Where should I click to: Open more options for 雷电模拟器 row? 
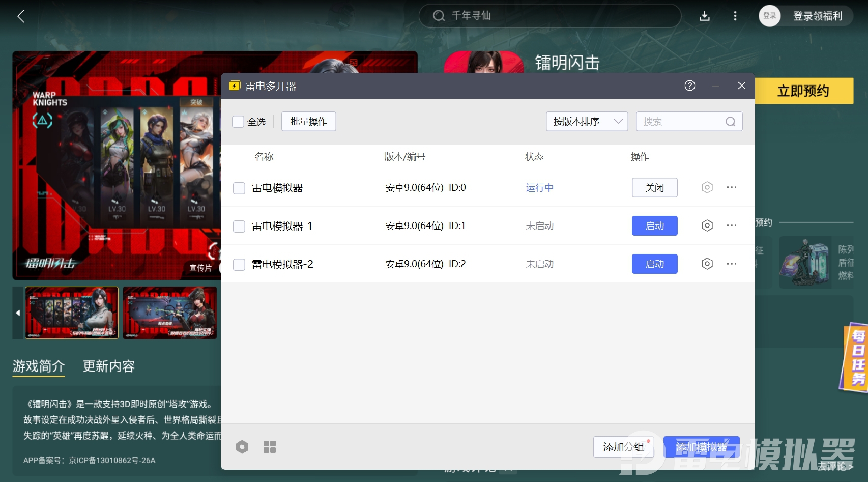coord(731,187)
